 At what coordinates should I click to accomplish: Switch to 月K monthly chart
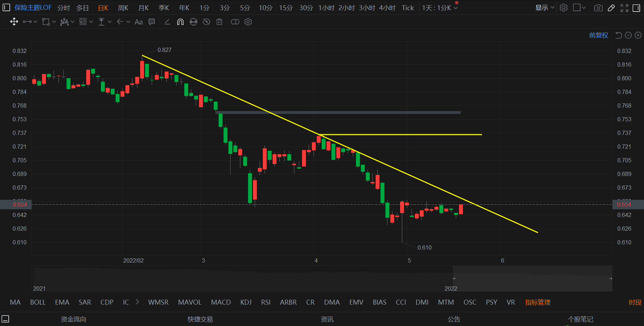144,8
